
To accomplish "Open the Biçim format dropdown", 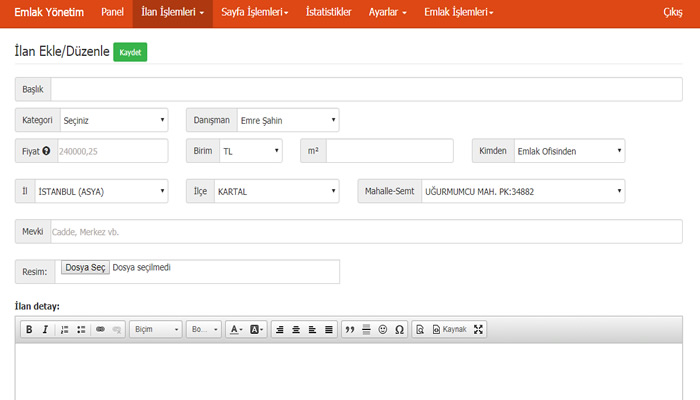I will [x=156, y=329].
